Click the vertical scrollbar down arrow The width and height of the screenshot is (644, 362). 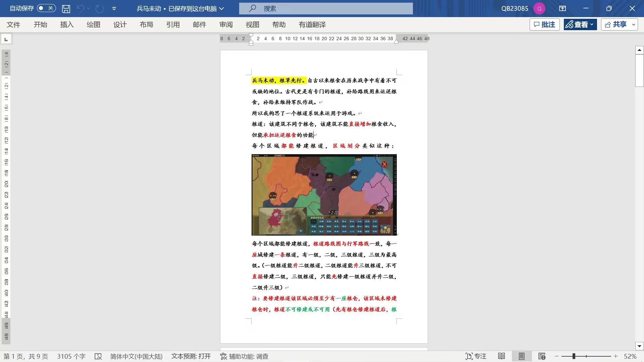639,346
